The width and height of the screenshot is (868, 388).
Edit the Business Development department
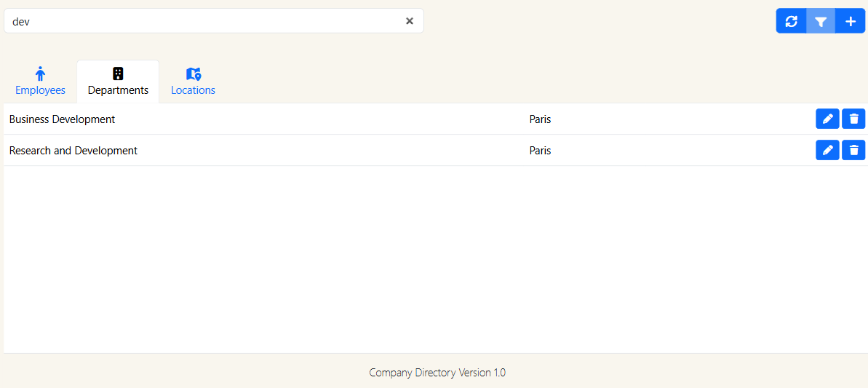(x=827, y=119)
